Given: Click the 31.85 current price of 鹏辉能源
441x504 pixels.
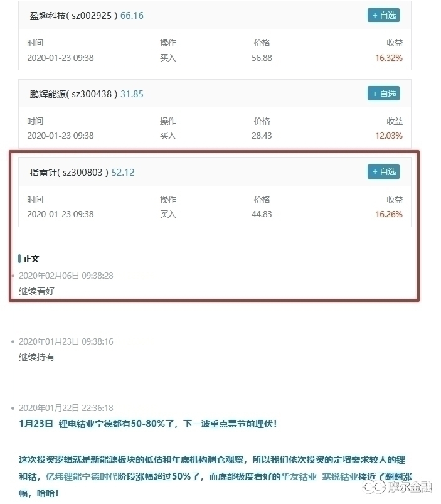Looking at the screenshot, I should pos(132,94).
